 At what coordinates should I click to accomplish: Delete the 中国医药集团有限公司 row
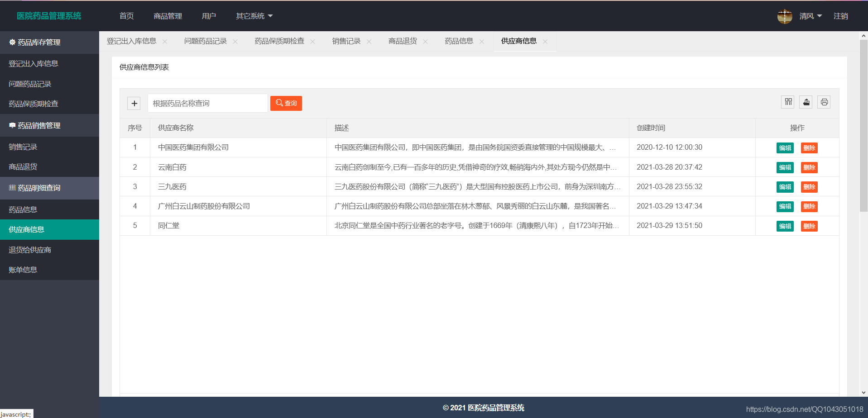click(x=809, y=148)
